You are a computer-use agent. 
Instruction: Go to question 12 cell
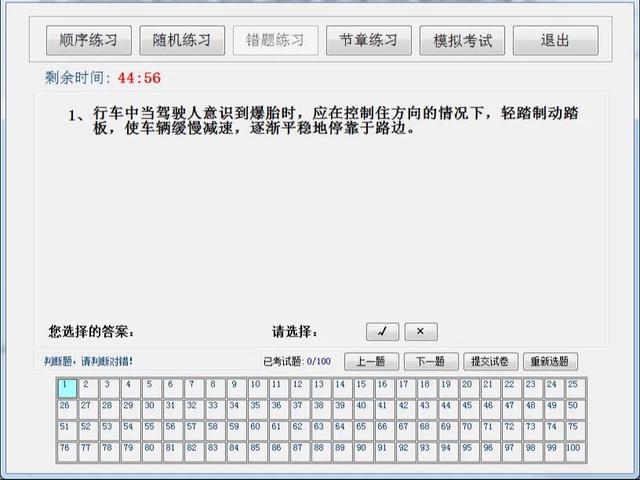(300, 388)
